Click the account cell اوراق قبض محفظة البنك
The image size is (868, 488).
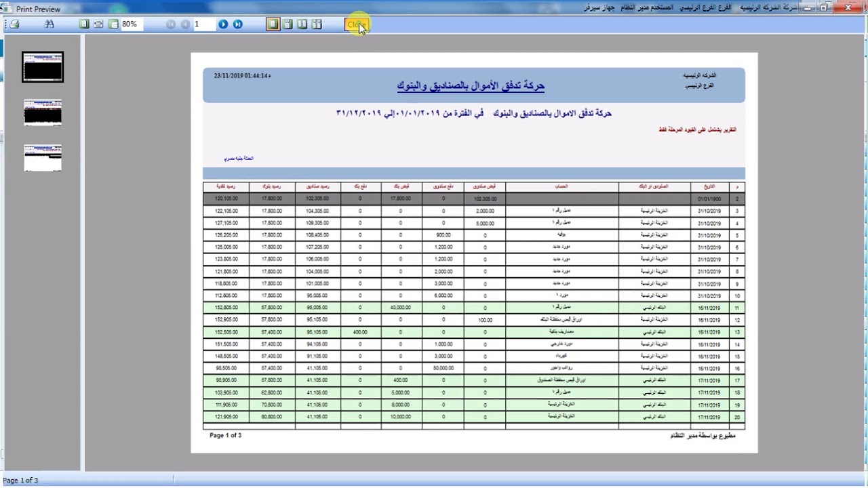coord(562,319)
